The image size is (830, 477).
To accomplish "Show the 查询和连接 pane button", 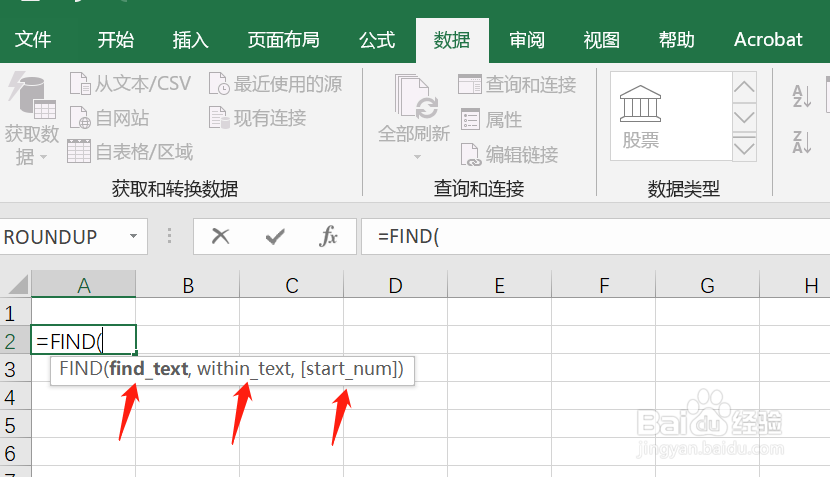I will click(x=517, y=84).
